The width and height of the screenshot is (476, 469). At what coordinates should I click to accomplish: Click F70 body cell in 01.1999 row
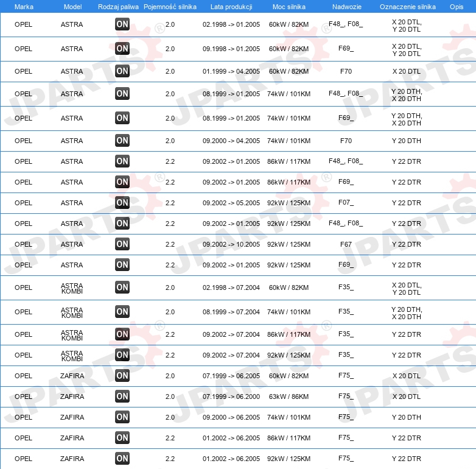[x=346, y=71]
